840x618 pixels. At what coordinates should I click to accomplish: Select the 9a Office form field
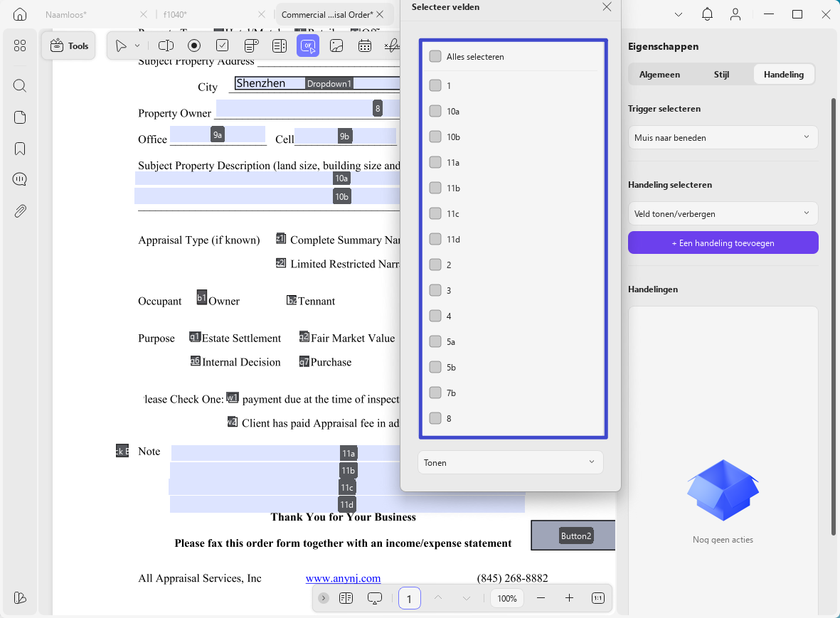pyautogui.click(x=218, y=134)
